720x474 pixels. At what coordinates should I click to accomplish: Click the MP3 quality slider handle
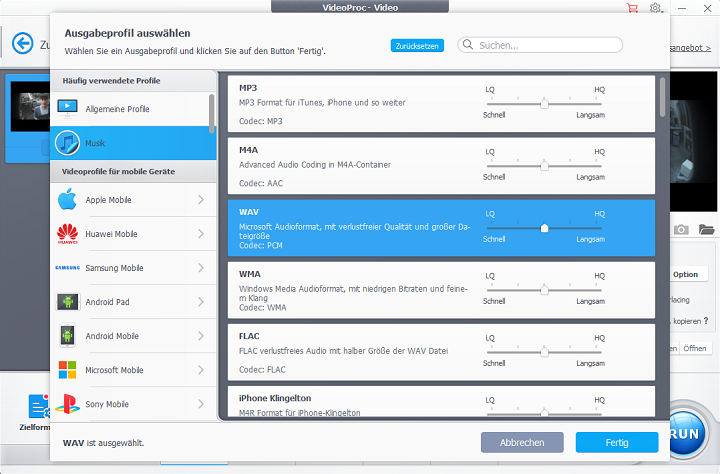[x=544, y=103]
